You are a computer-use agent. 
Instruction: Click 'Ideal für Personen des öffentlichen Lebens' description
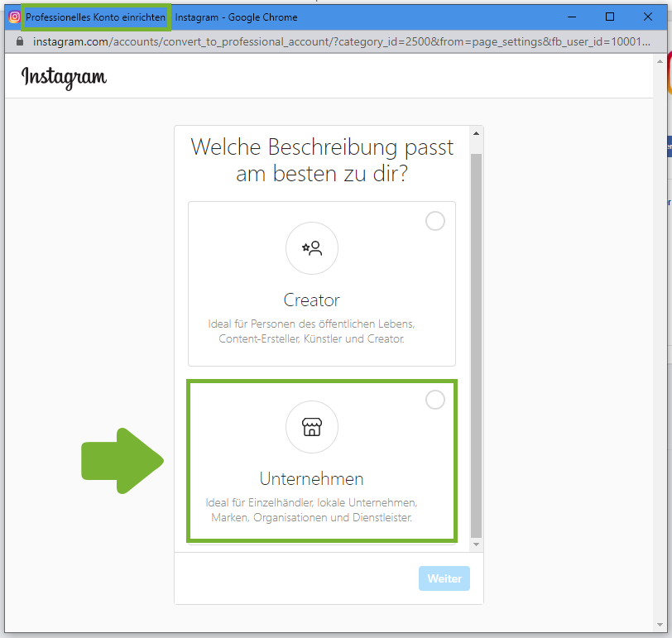coord(311,331)
